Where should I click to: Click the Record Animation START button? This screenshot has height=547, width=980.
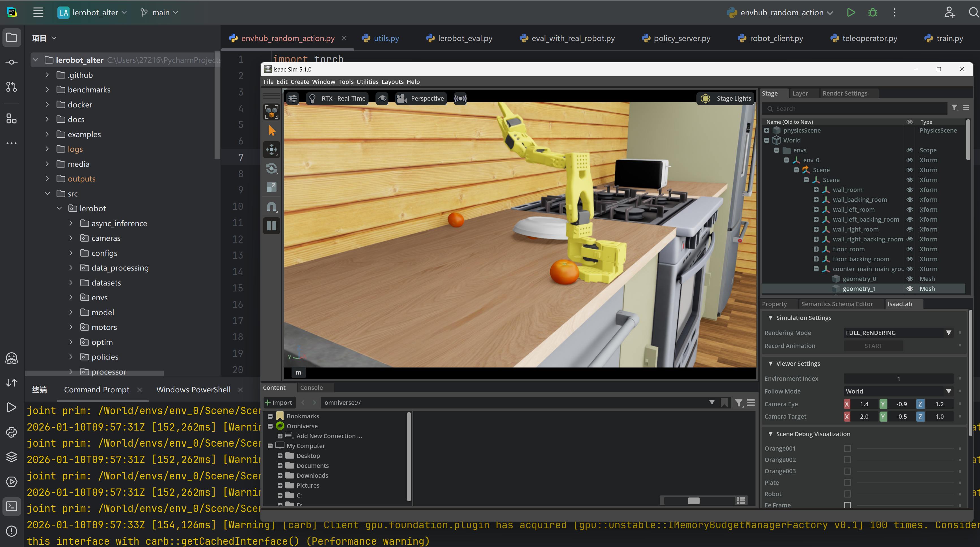[x=873, y=346]
